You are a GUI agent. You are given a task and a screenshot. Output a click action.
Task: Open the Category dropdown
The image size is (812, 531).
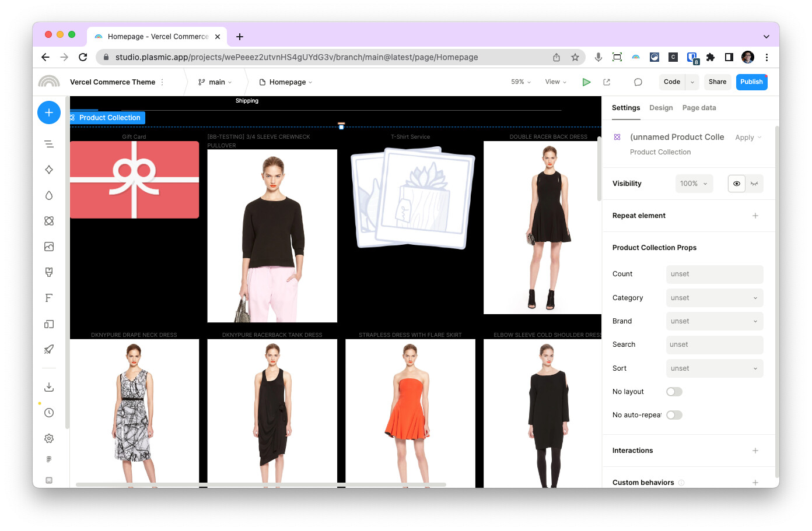point(714,298)
